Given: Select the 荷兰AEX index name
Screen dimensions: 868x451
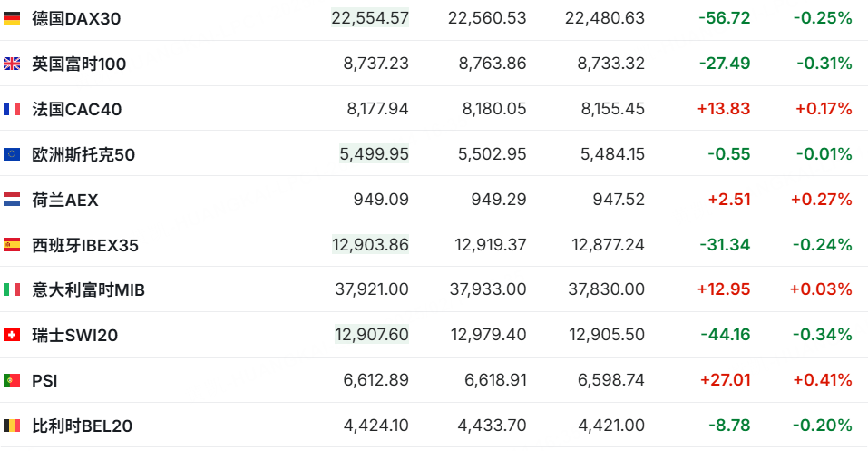Looking at the screenshot, I should point(65,200).
